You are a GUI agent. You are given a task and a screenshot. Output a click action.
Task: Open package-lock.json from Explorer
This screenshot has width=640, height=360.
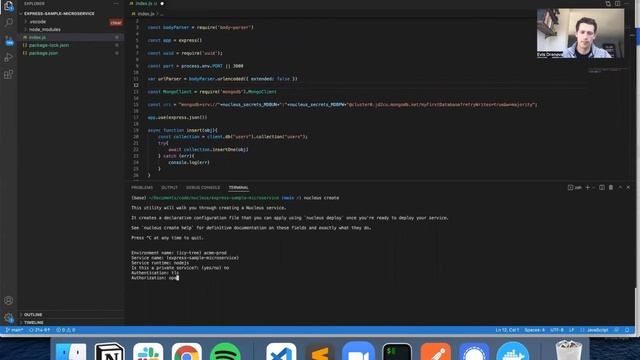click(49, 45)
